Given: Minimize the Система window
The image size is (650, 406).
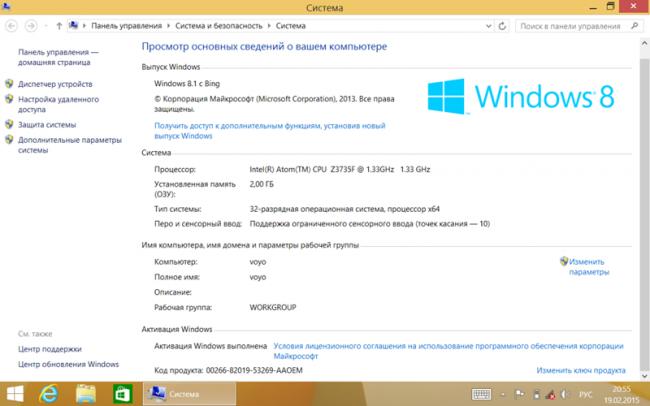Looking at the screenshot, I should click(593, 7).
